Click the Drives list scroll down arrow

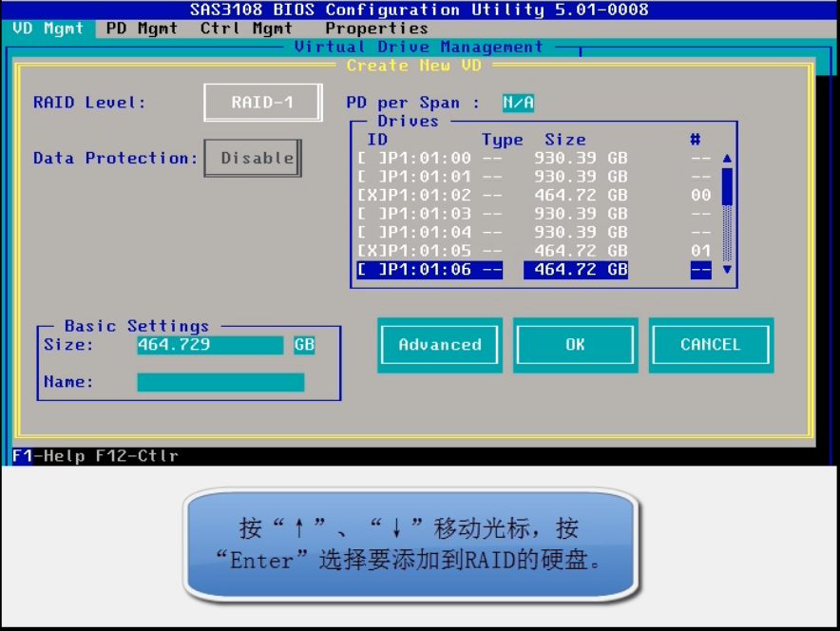pyautogui.click(x=727, y=270)
